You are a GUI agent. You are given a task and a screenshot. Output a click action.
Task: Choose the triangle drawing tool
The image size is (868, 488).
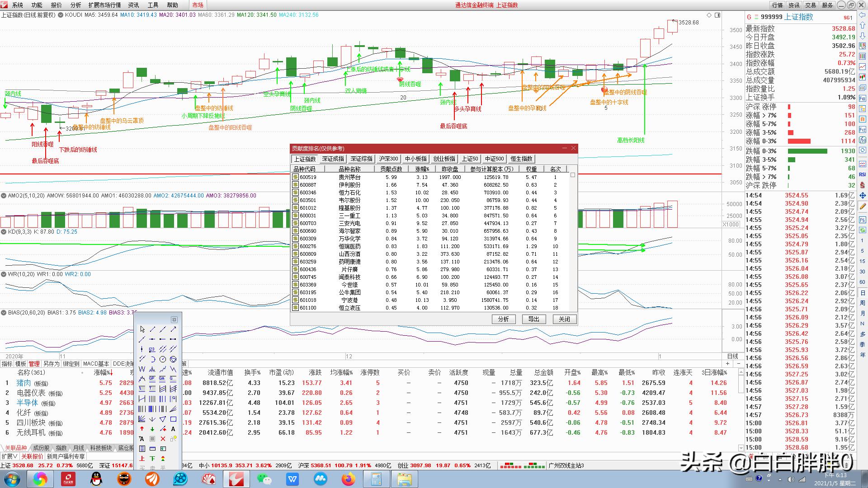163,419
